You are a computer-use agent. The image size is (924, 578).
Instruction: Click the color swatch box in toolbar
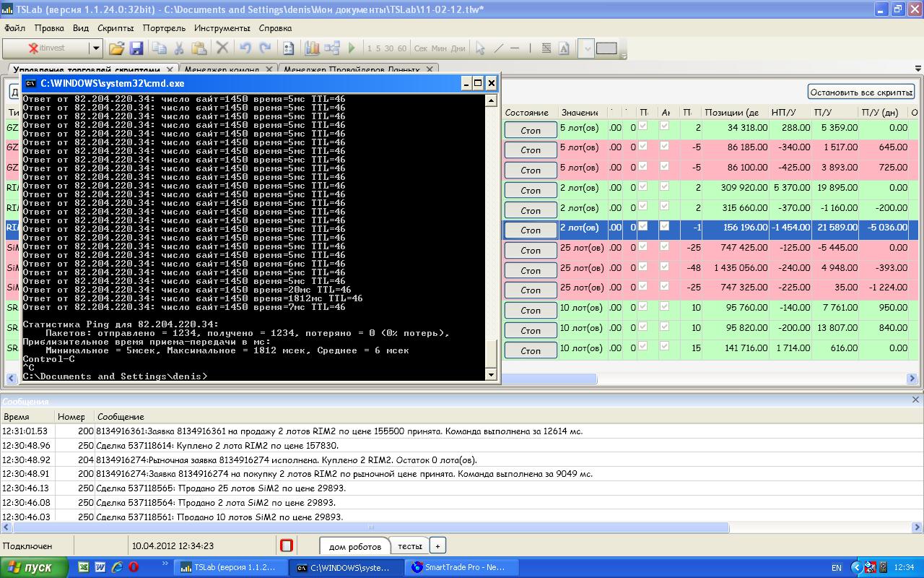click(606, 48)
